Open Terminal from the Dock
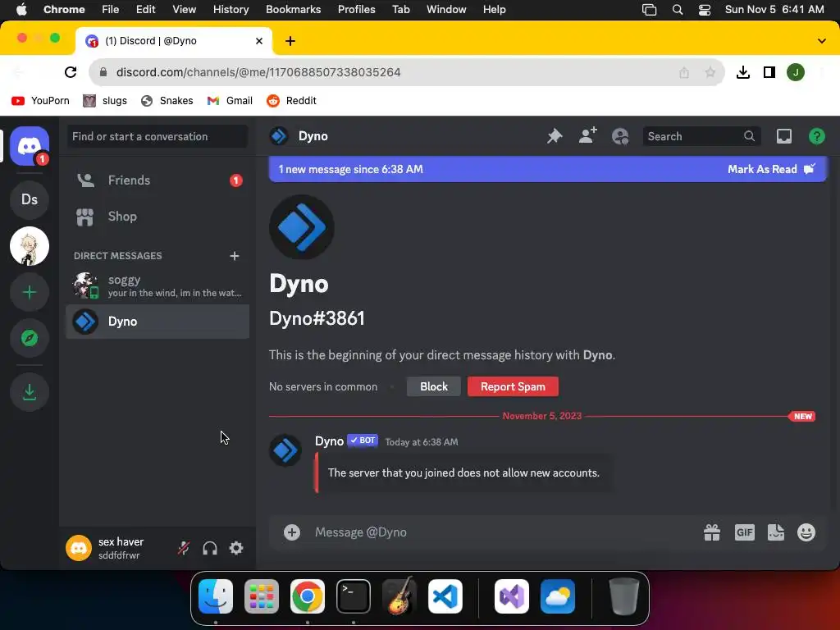Image resolution: width=840 pixels, height=630 pixels. point(353,596)
